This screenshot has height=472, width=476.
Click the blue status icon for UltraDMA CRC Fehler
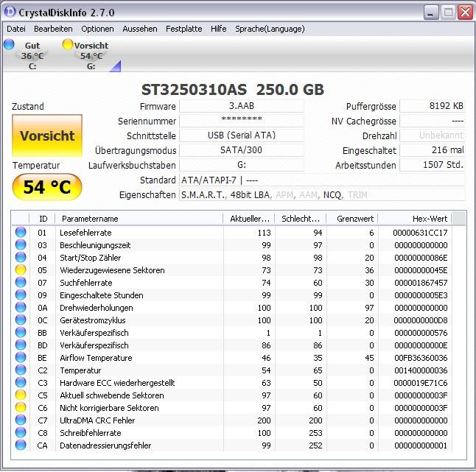[21, 420]
